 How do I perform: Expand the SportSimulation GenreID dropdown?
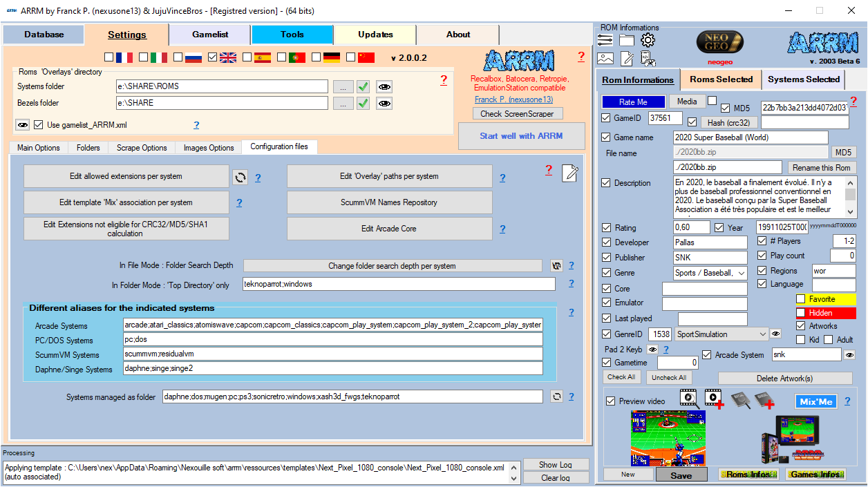[x=762, y=334]
